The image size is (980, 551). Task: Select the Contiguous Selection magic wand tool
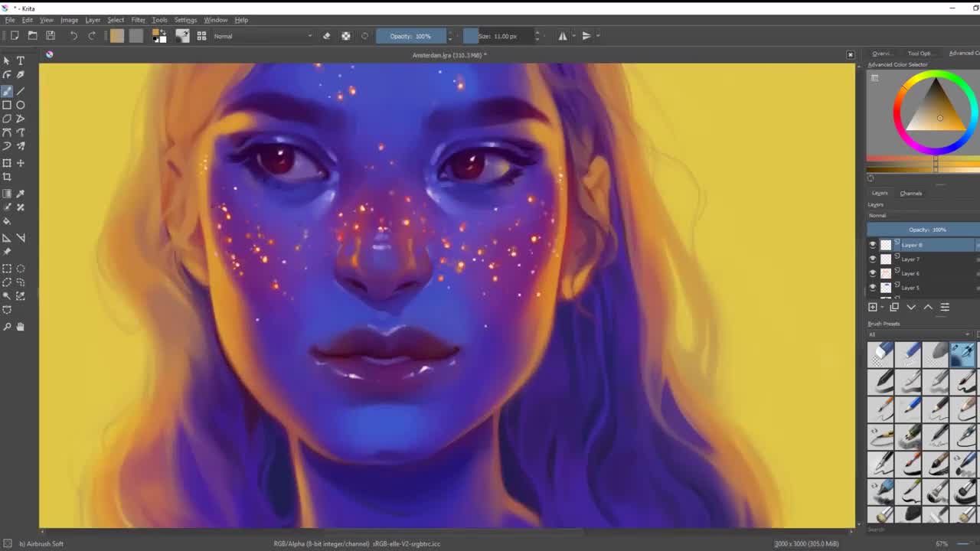[7, 295]
